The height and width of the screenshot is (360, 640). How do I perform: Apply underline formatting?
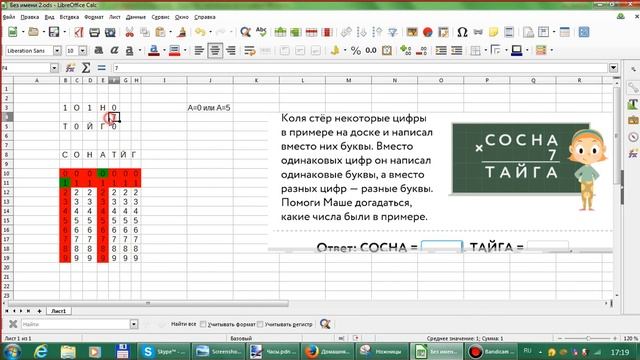coord(129,50)
